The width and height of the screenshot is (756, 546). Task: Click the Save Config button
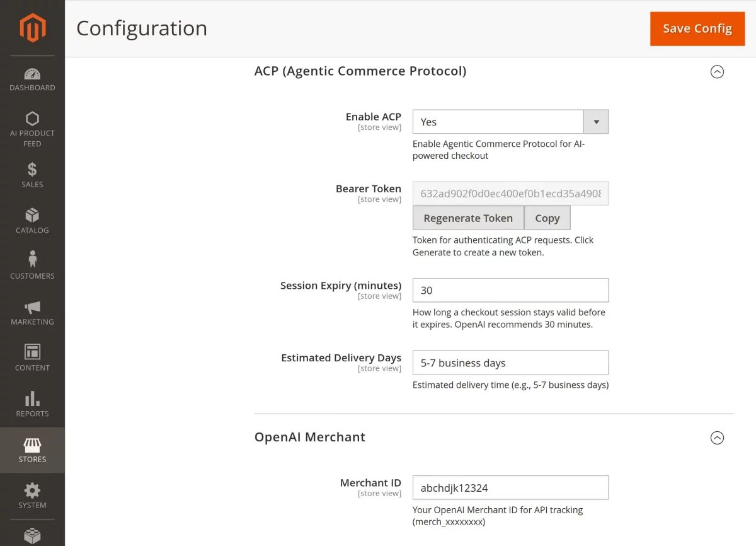coord(697,28)
